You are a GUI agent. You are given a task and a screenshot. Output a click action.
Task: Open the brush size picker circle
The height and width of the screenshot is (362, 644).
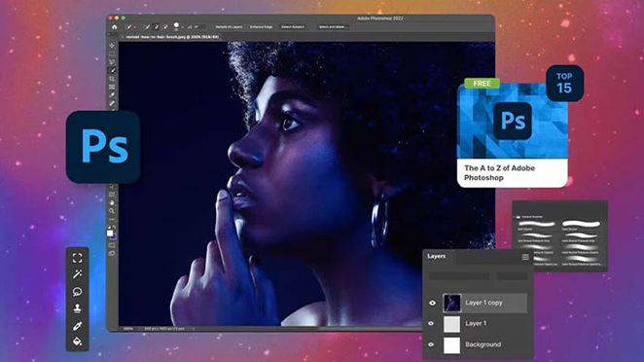point(176,25)
